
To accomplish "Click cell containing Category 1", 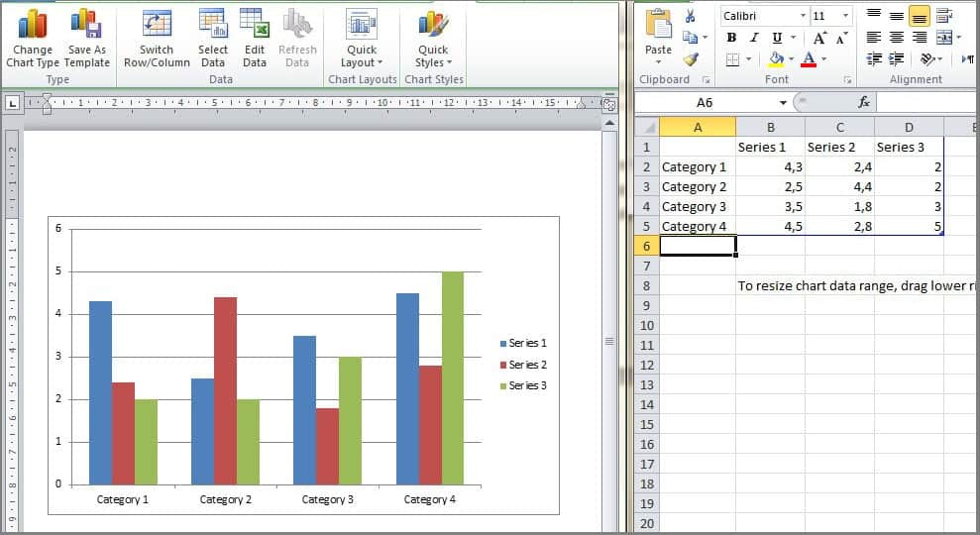I will coord(698,166).
